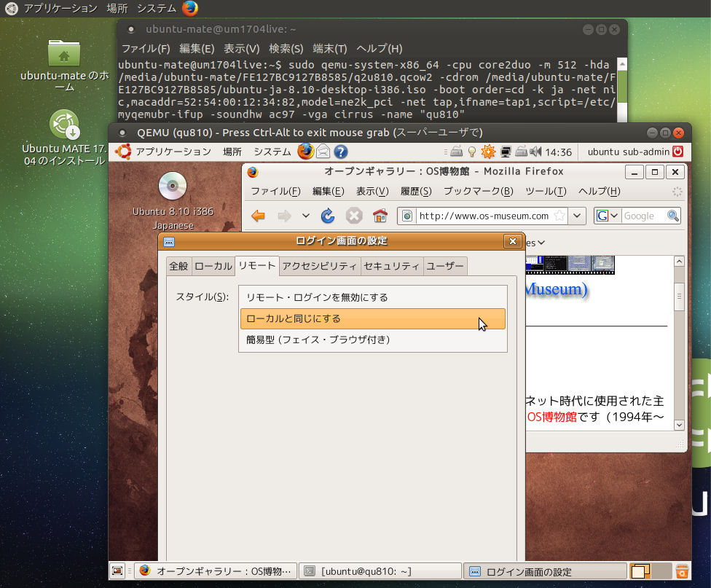Open the アクセシビリティ tab

pos(320,267)
